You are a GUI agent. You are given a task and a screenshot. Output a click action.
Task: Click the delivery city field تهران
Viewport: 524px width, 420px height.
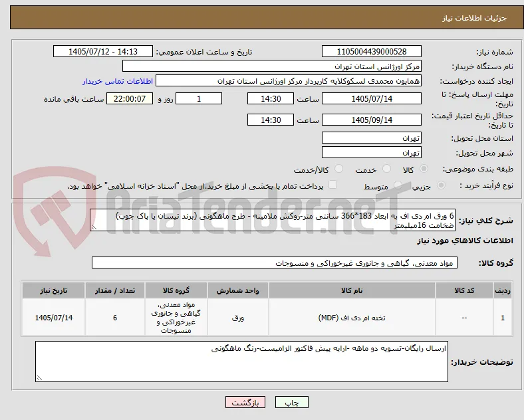(372, 153)
